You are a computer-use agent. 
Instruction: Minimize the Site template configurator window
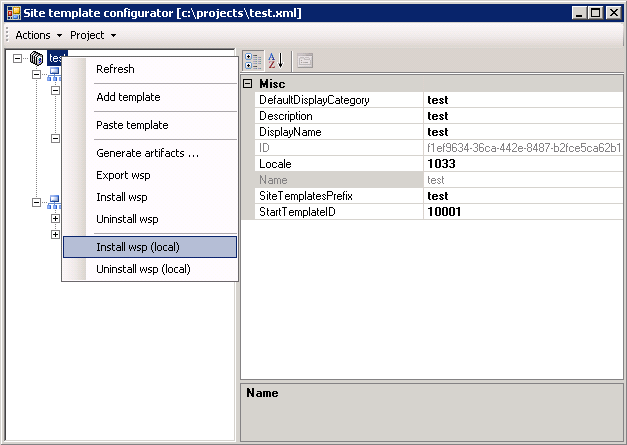(x=579, y=13)
